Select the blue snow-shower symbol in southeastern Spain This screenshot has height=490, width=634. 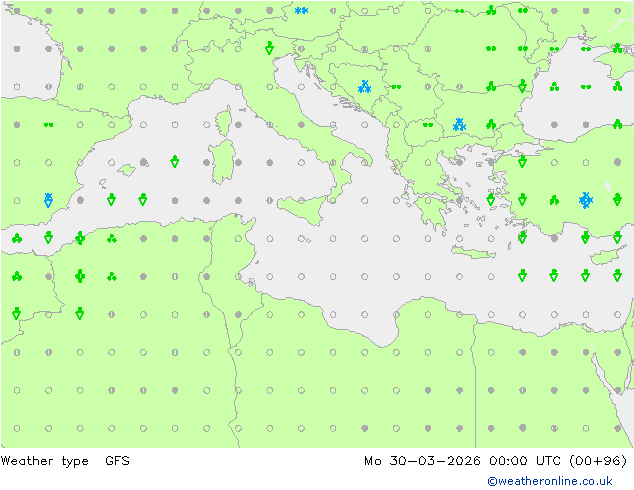coord(48,200)
